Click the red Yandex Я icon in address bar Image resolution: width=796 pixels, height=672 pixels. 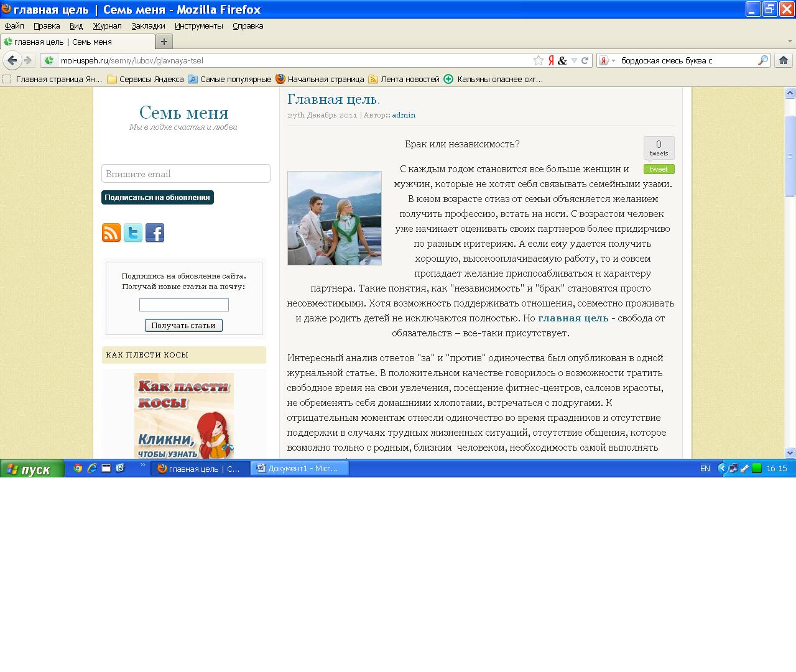(x=551, y=60)
